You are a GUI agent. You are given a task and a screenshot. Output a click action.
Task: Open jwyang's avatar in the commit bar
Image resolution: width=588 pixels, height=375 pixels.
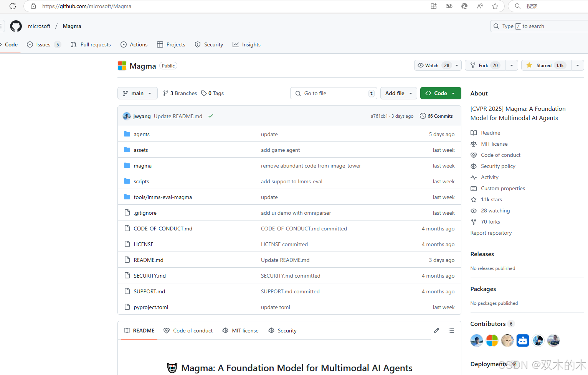pyautogui.click(x=127, y=116)
